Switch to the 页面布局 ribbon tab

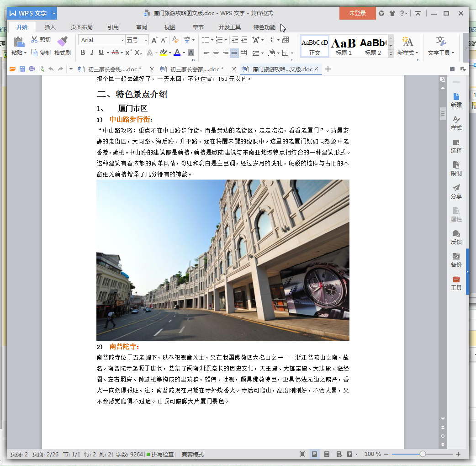(81, 27)
